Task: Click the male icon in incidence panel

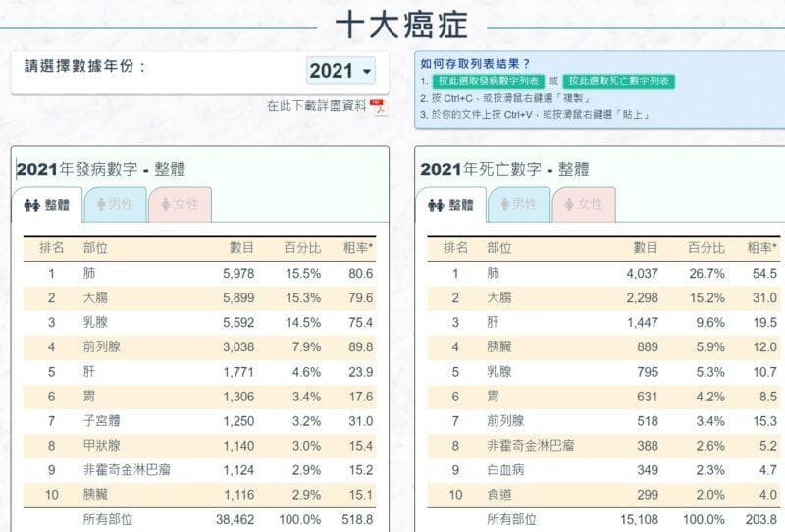Action: coord(101,204)
